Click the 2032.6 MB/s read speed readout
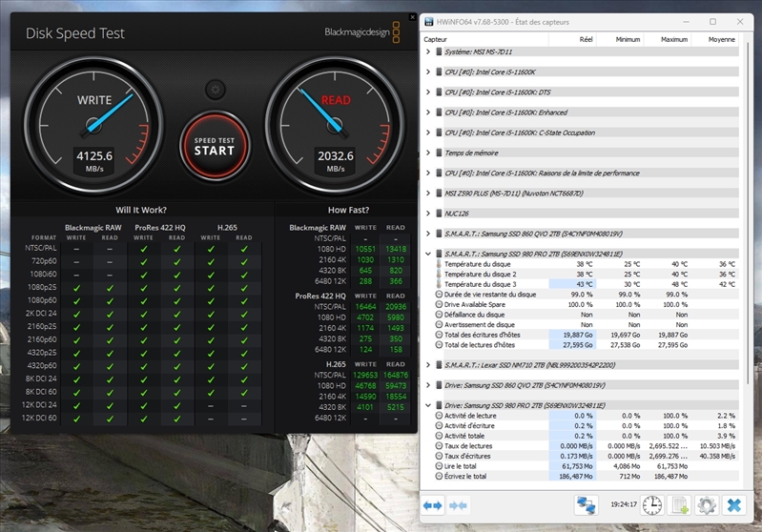762x532 pixels. (336, 161)
